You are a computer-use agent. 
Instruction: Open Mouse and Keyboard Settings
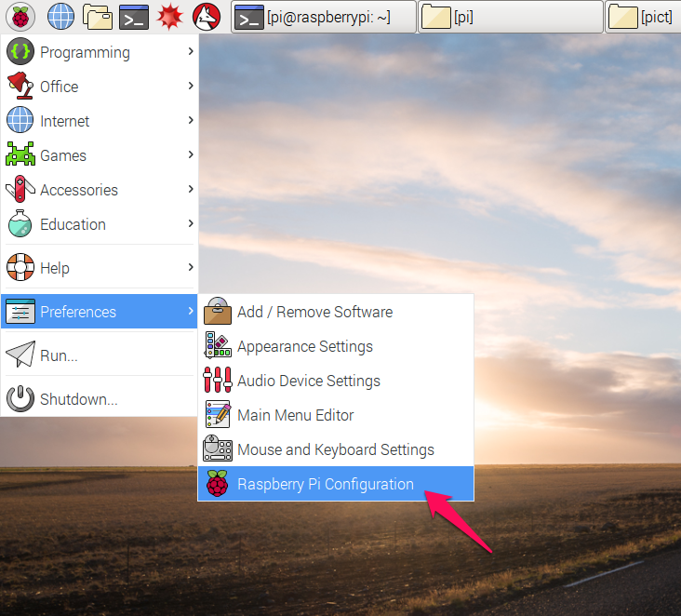pos(335,449)
